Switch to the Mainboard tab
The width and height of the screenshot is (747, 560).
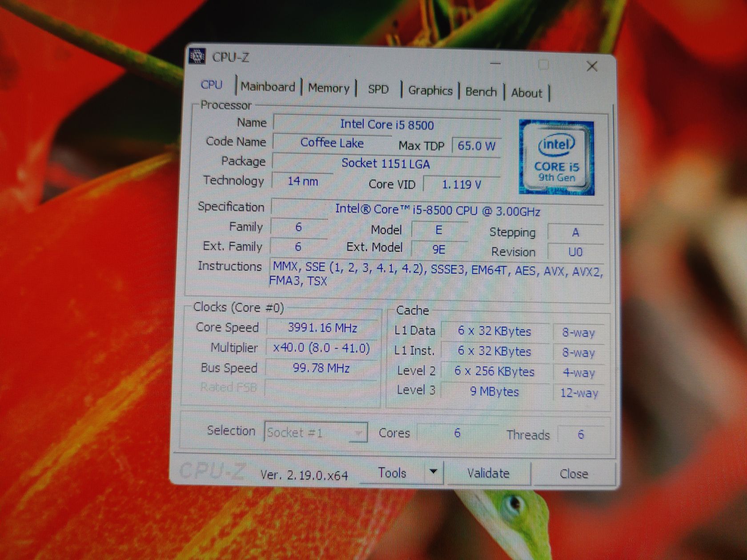point(268,87)
